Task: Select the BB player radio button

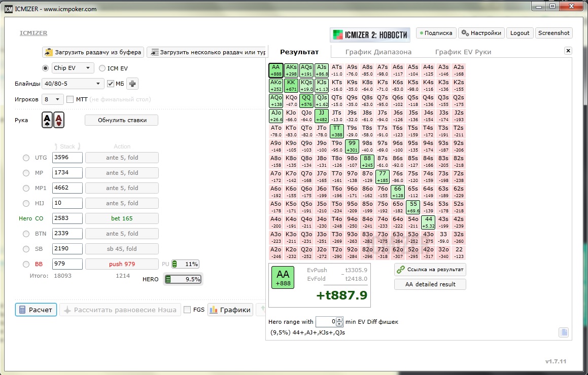Action: tap(26, 264)
